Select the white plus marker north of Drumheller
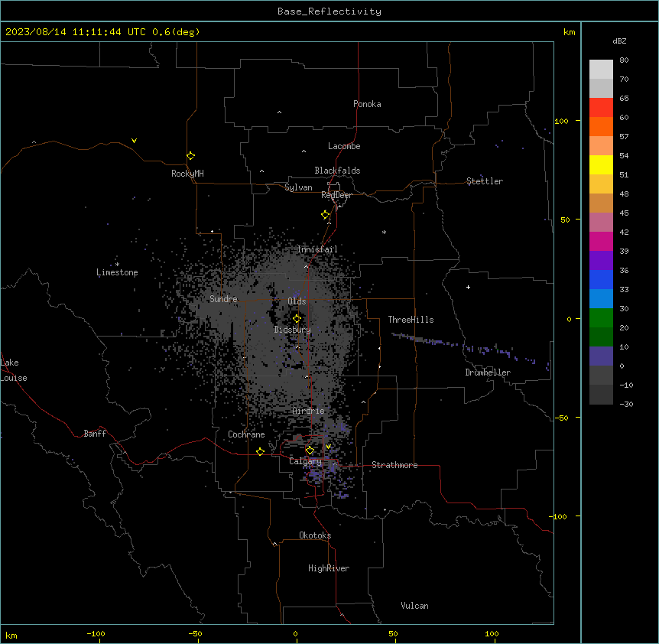659x644 pixels. [x=468, y=287]
